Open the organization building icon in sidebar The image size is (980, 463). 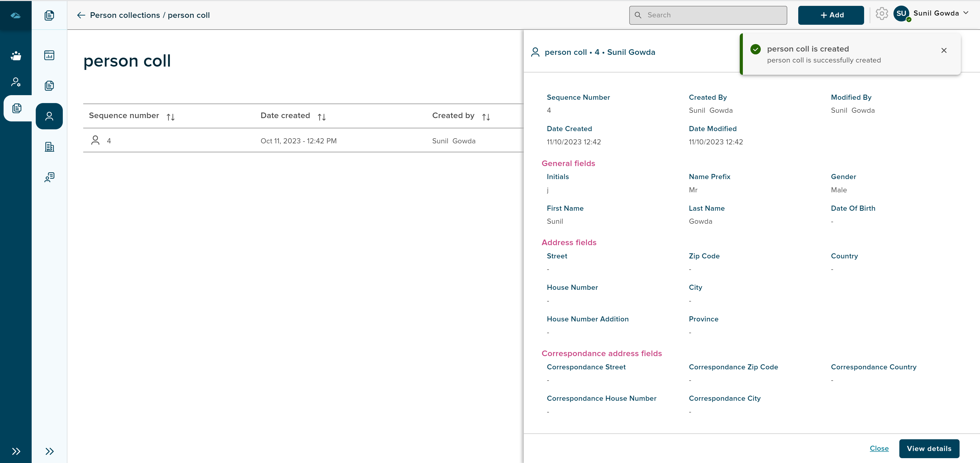pos(49,147)
